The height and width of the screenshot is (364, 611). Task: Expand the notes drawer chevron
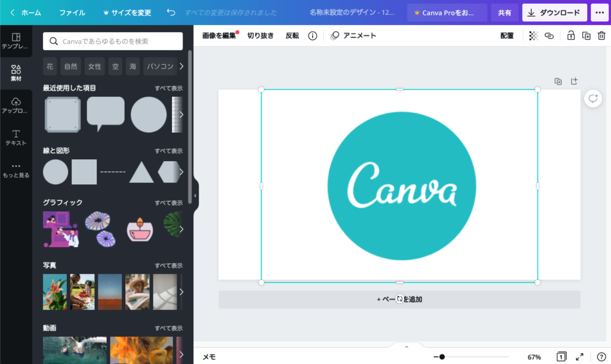coord(406,347)
